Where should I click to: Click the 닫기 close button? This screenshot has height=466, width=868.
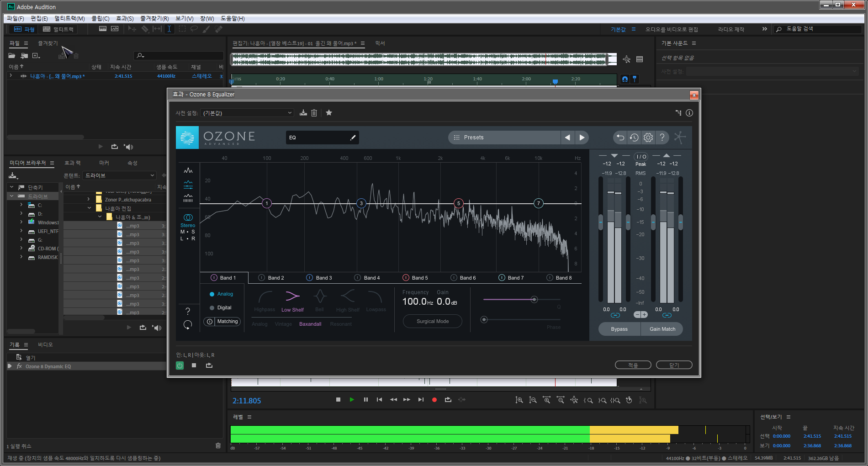tap(674, 365)
